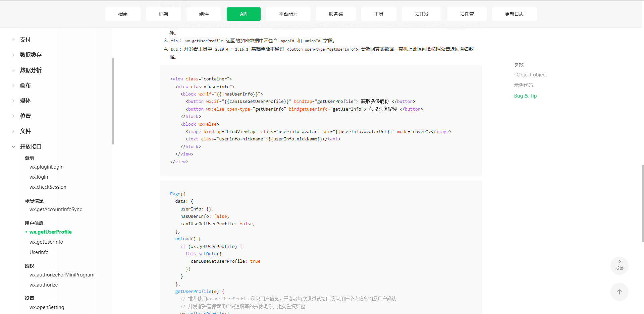Open the 指南 top navigation tab
This screenshot has width=644, height=314.
123,14
